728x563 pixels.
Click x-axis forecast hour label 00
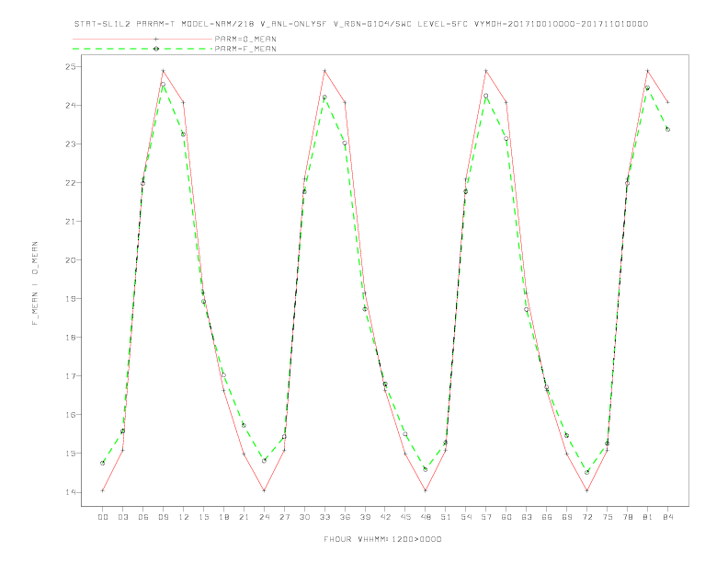click(x=103, y=517)
